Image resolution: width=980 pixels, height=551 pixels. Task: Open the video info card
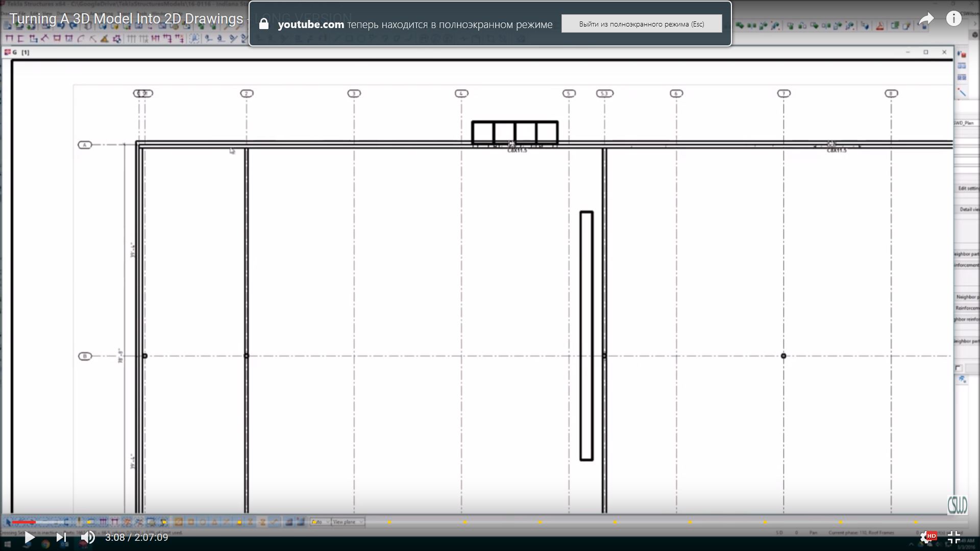[953, 19]
